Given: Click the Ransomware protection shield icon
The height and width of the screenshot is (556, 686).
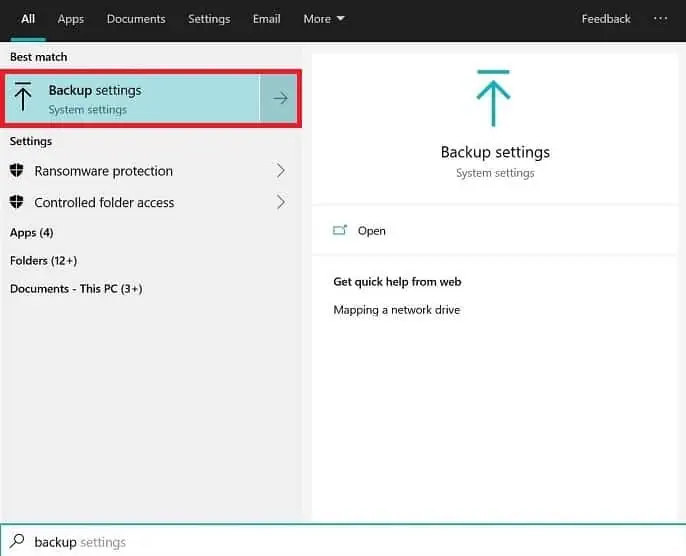Looking at the screenshot, I should click(17, 170).
